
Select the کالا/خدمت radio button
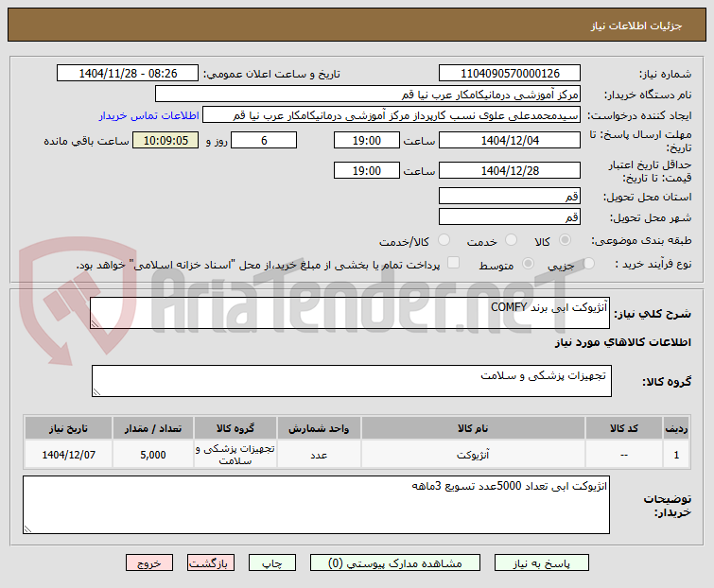444,240
